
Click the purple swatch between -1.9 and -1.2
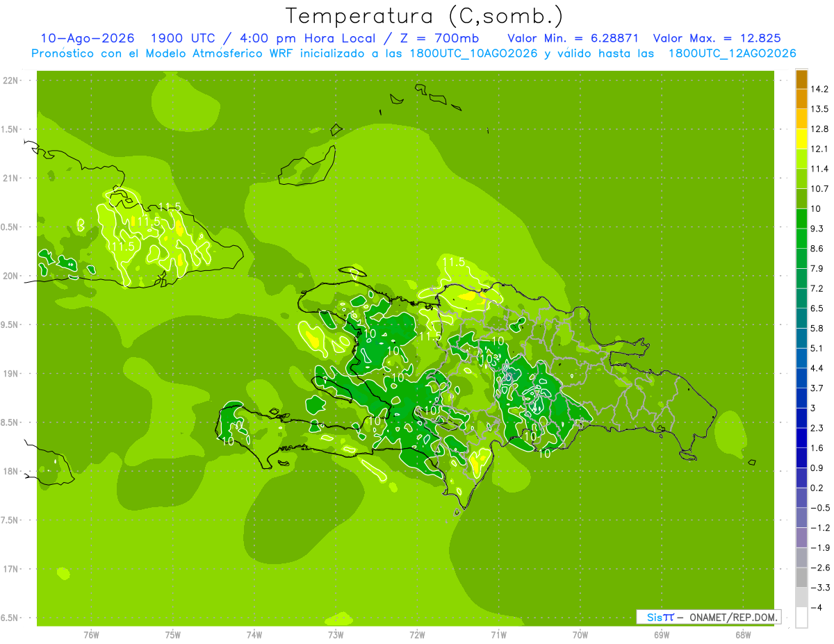point(801,538)
